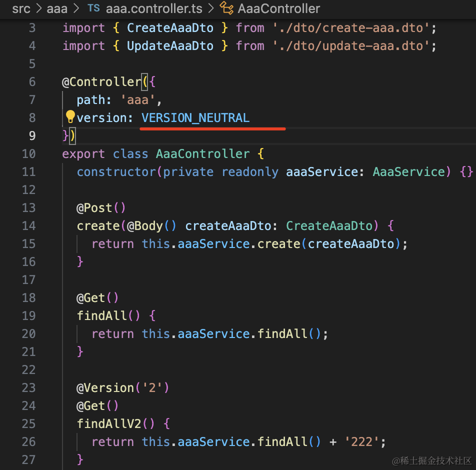The width and height of the screenshot is (476, 470).
Task: Click the CreateAaaDto import name
Action: coord(170,28)
